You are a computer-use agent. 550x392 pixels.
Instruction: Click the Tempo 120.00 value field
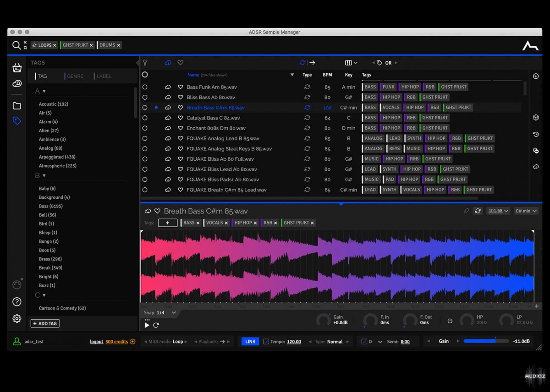[x=294, y=342]
